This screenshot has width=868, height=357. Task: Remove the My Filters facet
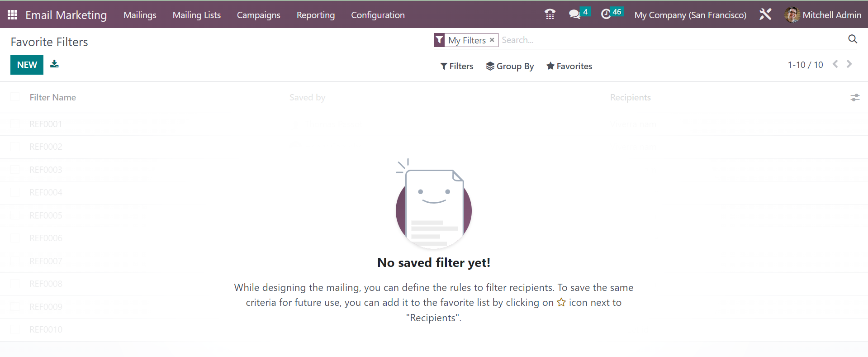click(492, 40)
